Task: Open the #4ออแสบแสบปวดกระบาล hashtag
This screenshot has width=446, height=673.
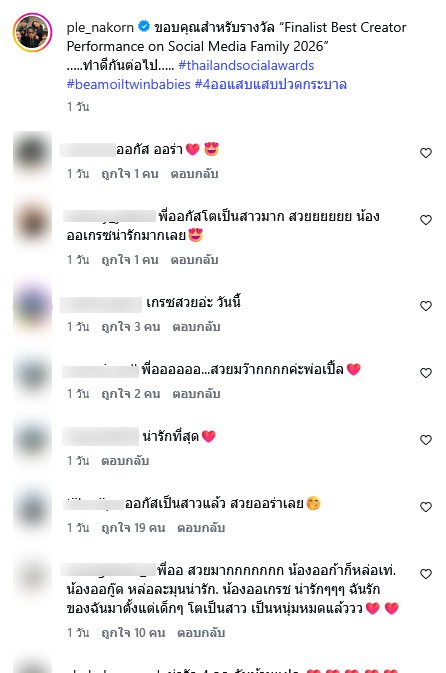Action: click(270, 84)
